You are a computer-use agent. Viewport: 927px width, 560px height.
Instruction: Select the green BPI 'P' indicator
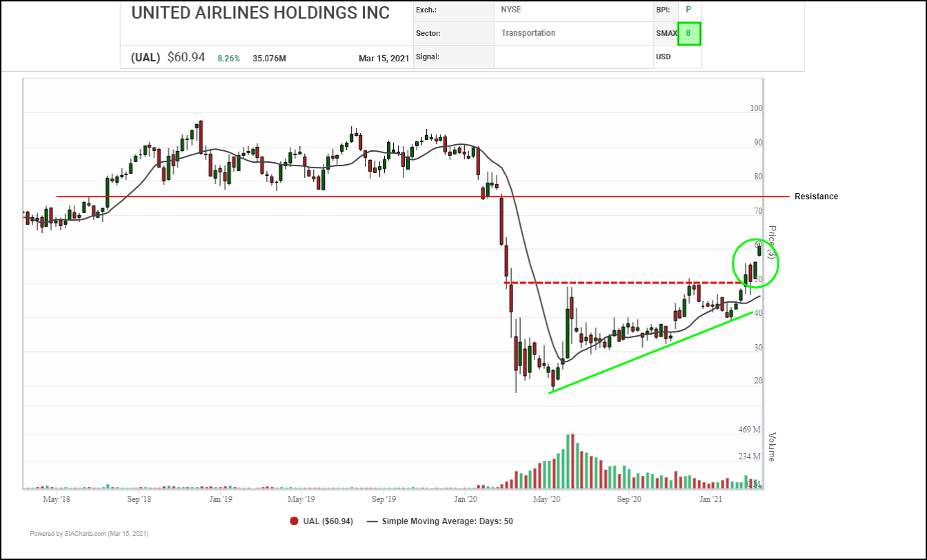point(688,10)
